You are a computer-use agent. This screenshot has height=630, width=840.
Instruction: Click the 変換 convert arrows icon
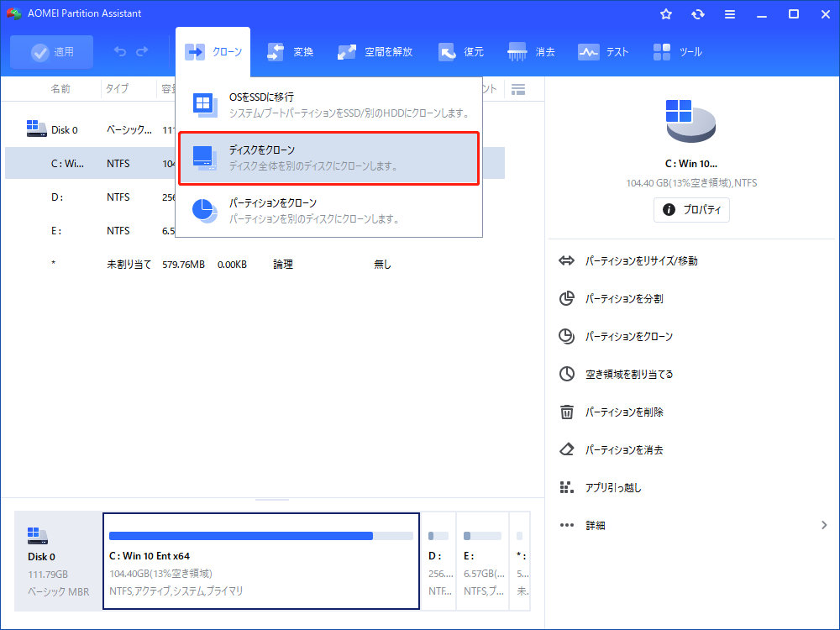click(276, 52)
